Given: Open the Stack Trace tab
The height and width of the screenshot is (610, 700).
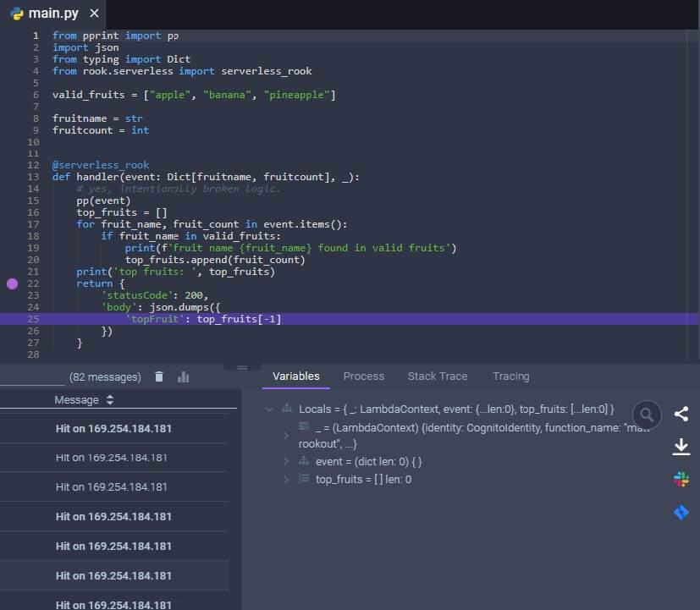Looking at the screenshot, I should 437,376.
